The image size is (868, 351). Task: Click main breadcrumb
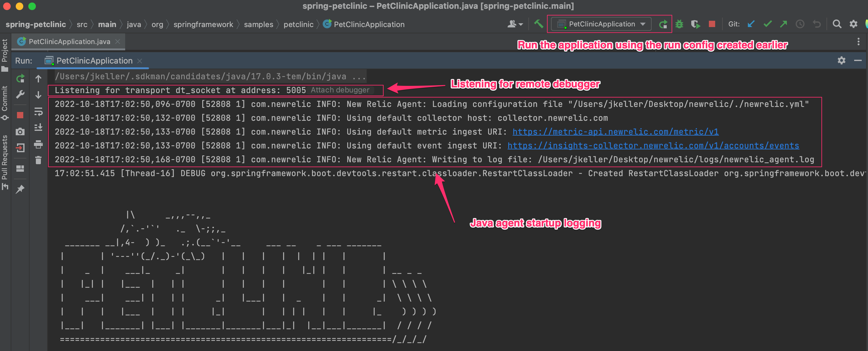(x=107, y=24)
